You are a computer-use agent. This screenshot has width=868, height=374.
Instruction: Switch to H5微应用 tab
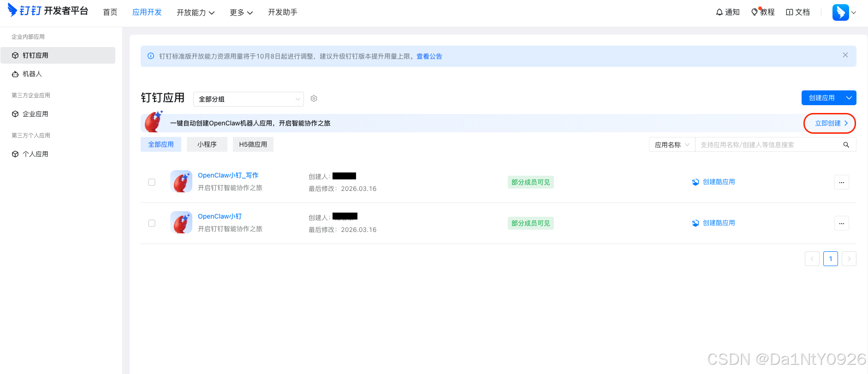pyautogui.click(x=253, y=144)
